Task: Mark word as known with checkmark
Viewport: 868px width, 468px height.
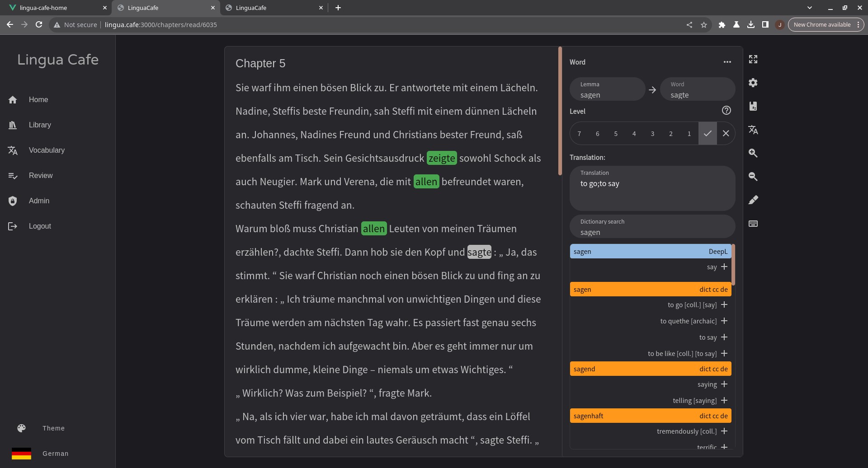Action: pos(707,134)
